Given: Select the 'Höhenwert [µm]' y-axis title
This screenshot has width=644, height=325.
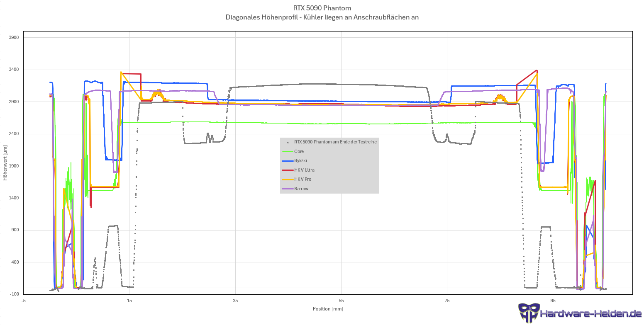Looking at the screenshot, I should [x=5, y=162].
